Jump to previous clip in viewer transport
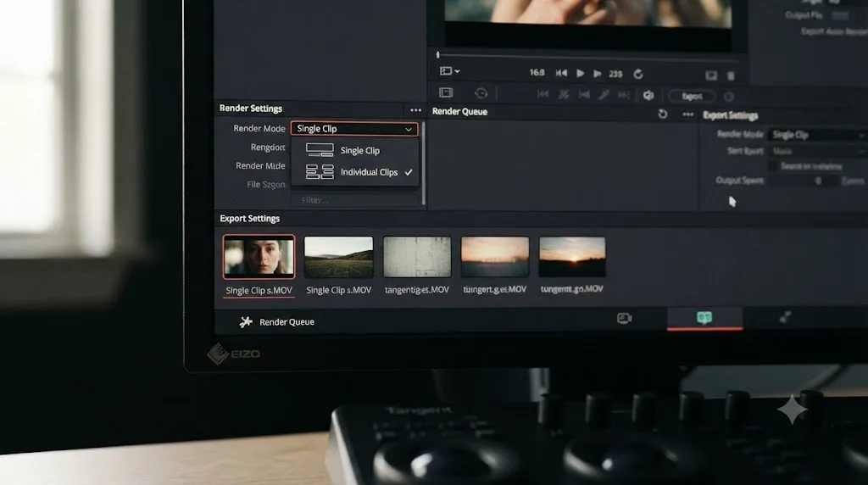 click(561, 73)
